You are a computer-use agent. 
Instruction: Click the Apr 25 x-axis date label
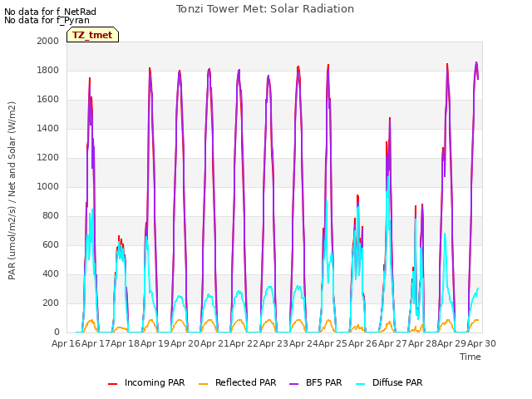pos(333,343)
